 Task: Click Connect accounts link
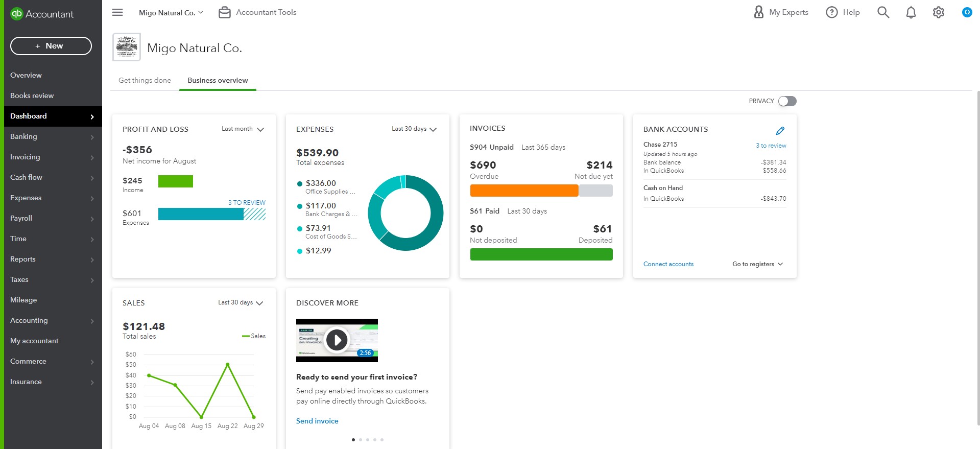(668, 264)
